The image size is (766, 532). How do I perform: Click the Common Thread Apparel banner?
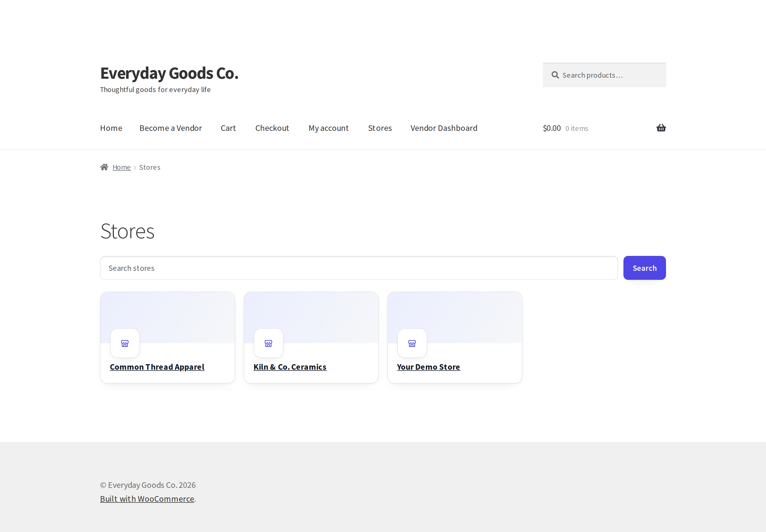[x=167, y=317]
